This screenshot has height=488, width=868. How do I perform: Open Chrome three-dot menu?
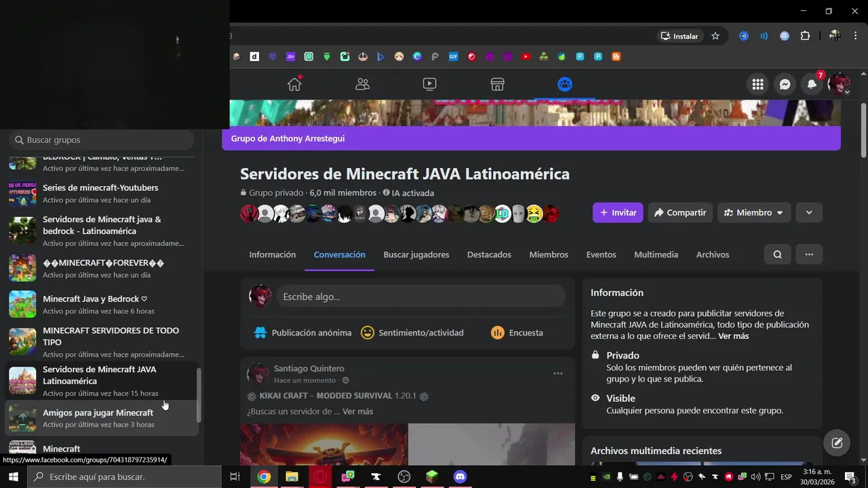856,36
